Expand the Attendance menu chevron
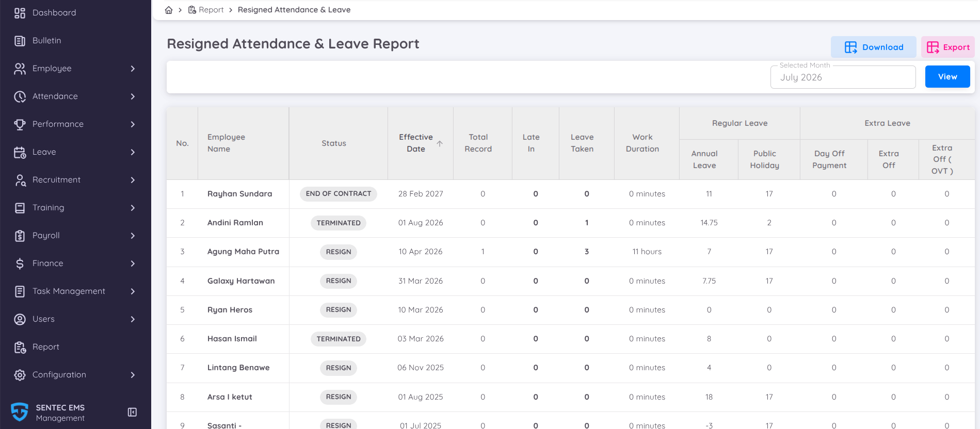This screenshot has width=980, height=429. 133,96
